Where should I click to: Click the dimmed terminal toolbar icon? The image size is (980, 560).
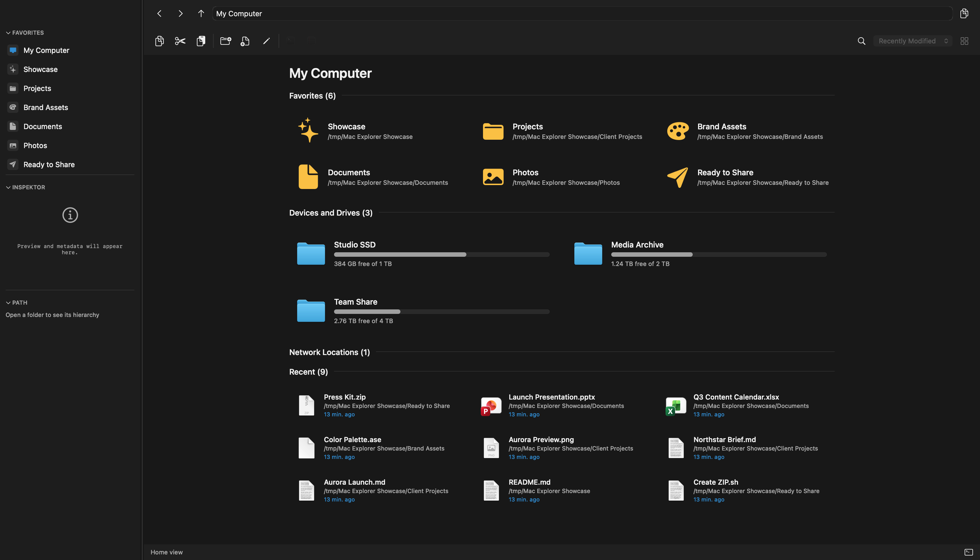pyautogui.click(x=290, y=41)
